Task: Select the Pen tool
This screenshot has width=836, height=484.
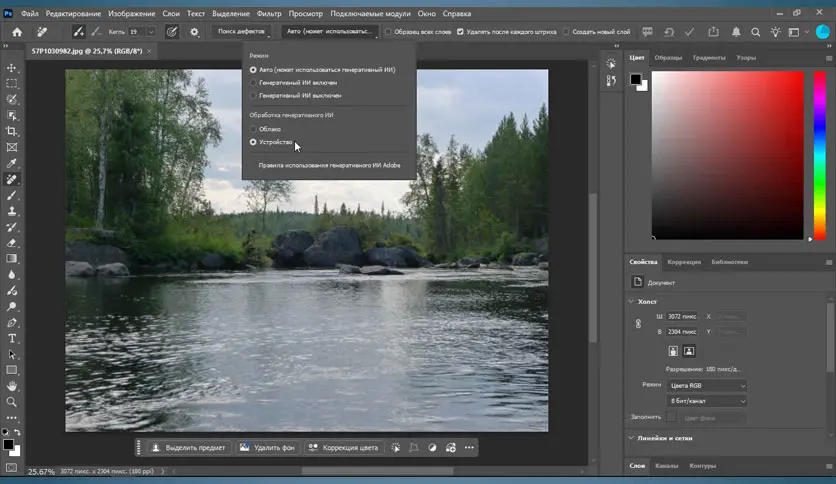Action: pyautogui.click(x=11, y=322)
